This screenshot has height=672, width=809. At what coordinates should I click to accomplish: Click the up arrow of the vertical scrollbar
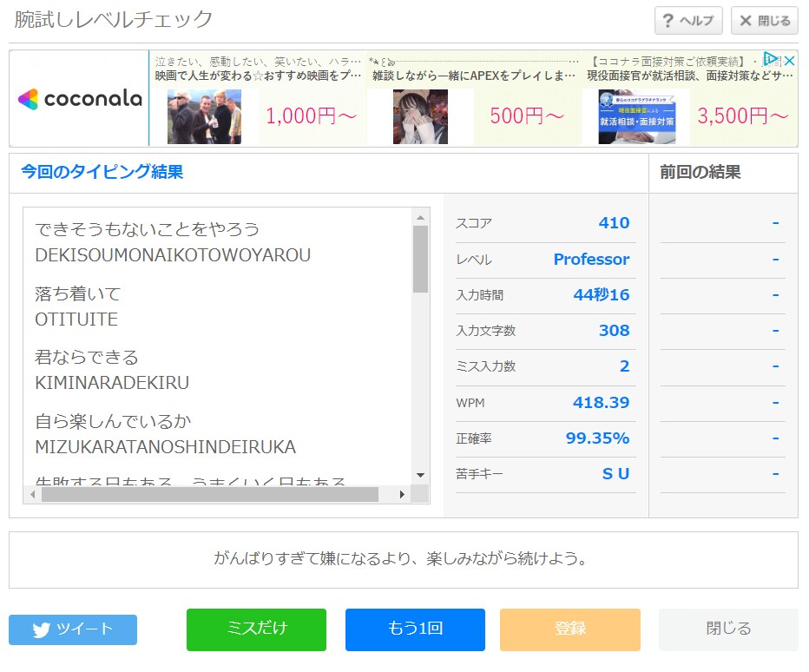tap(420, 217)
